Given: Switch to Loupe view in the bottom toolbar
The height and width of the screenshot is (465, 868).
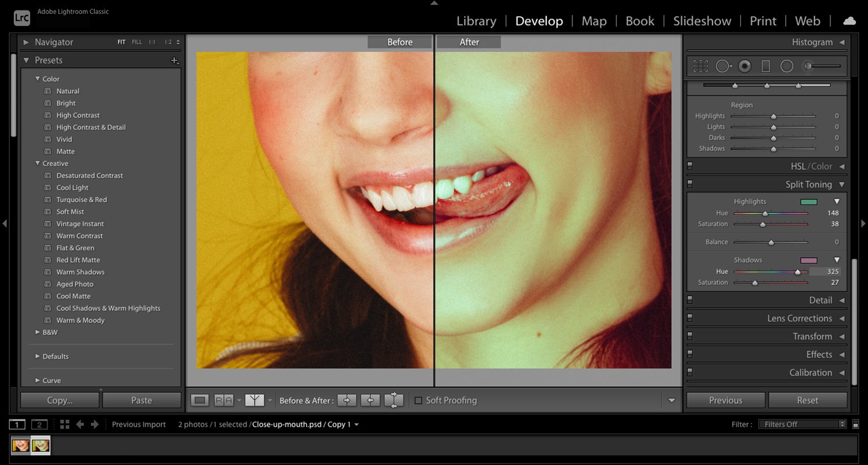Looking at the screenshot, I should tap(200, 400).
